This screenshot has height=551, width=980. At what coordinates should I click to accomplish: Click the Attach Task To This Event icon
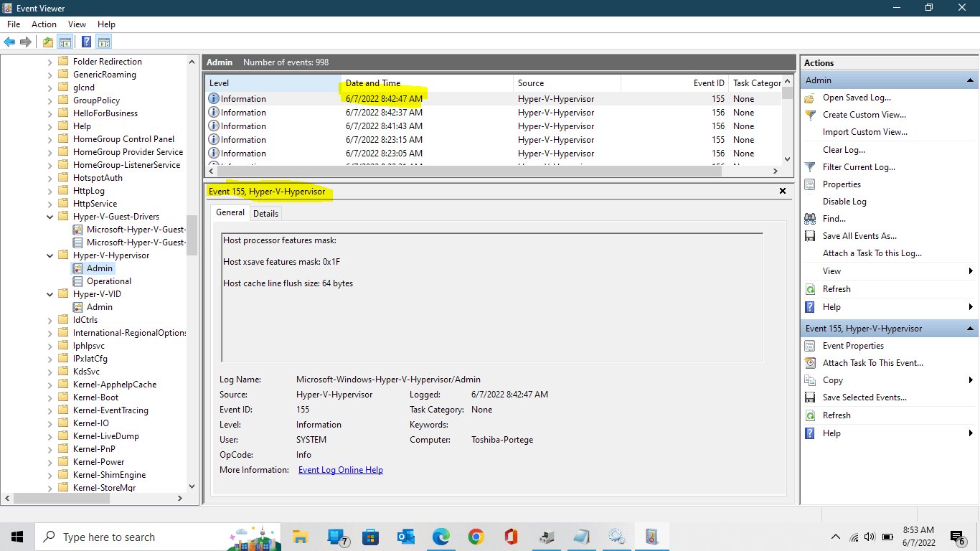click(x=810, y=363)
